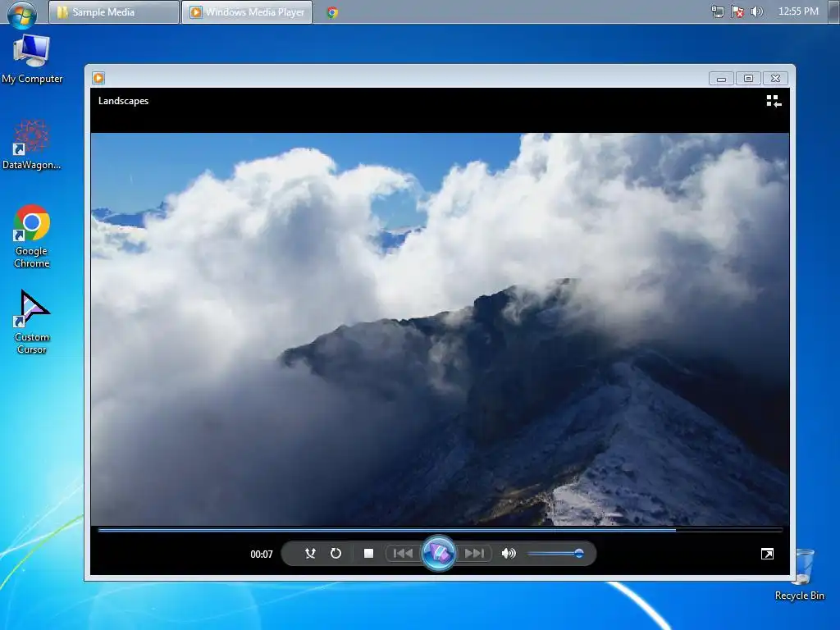Click the seek bar progress track
840x630 pixels.
[x=440, y=530]
